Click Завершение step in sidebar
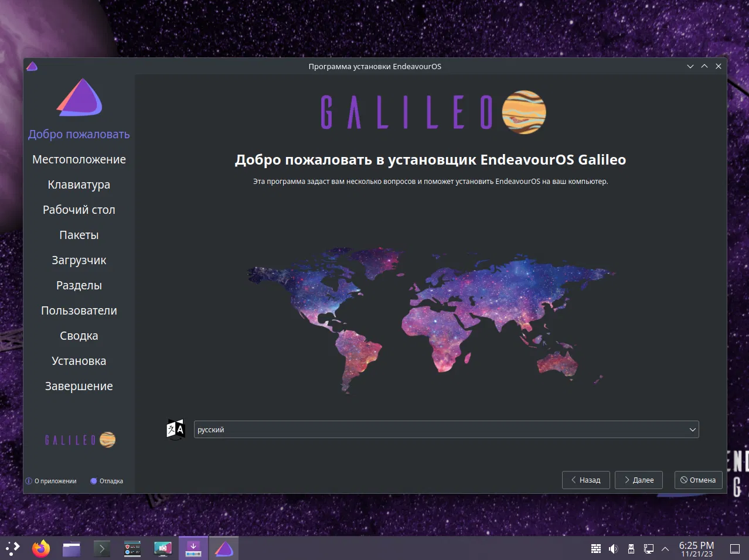This screenshot has height=560, width=749. click(x=79, y=386)
